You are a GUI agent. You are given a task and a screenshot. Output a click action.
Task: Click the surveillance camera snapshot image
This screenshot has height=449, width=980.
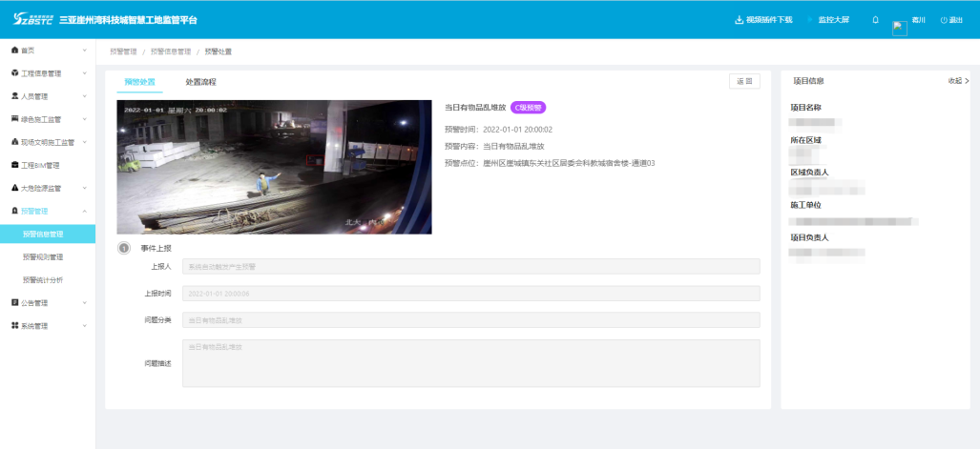(x=274, y=167)
